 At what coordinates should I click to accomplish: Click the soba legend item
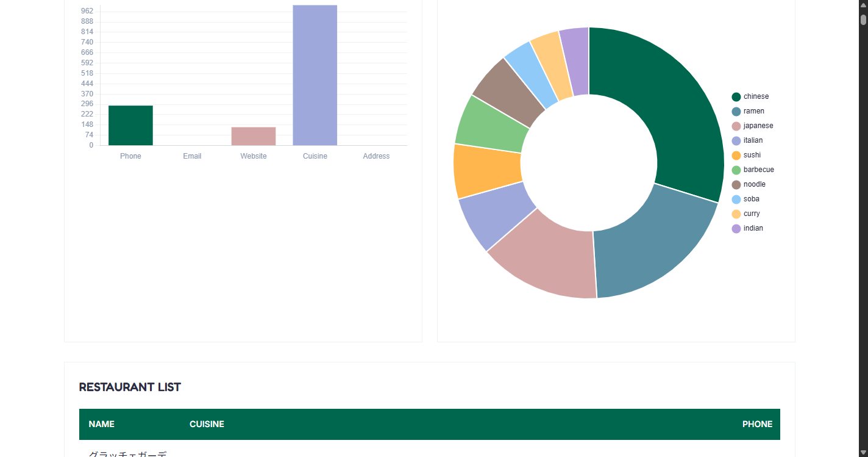coord(746,199)
